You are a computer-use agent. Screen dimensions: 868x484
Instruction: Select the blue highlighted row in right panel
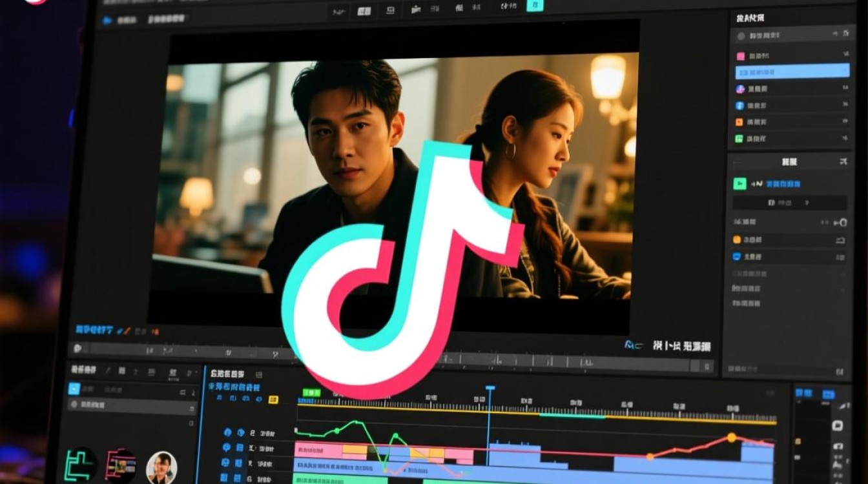pos(792,72)
